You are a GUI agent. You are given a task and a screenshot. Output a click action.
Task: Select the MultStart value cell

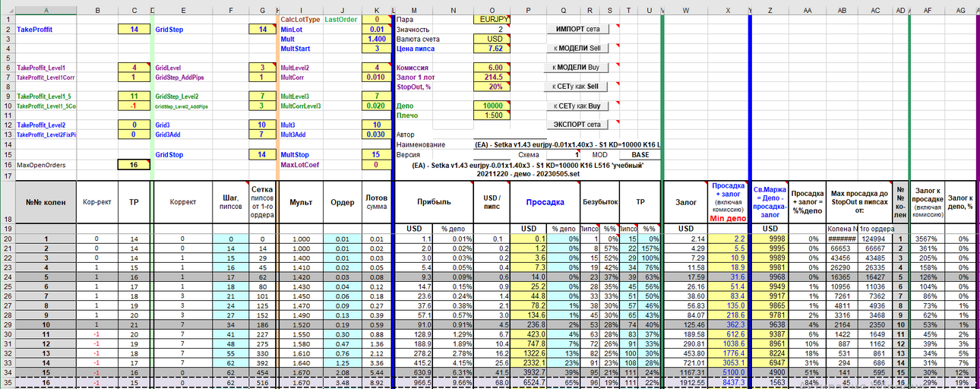pos(375,48)
